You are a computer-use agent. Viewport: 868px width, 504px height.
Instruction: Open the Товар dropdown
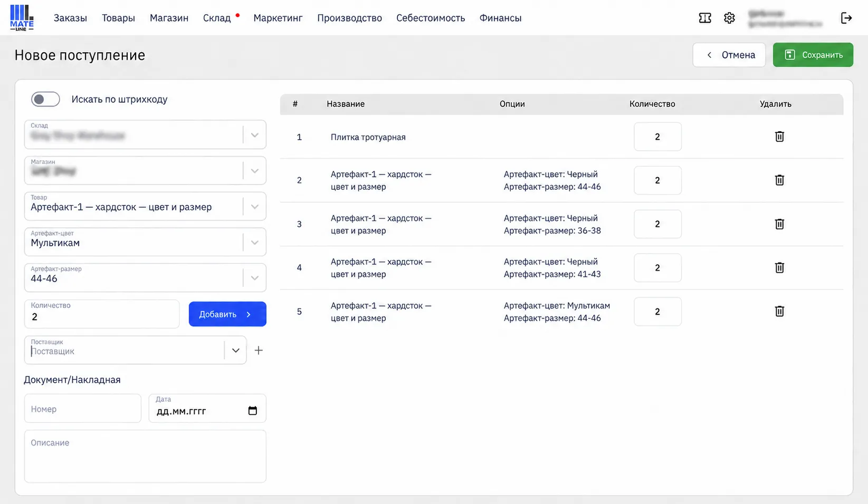pyautogui.click(x=254, y=207)
